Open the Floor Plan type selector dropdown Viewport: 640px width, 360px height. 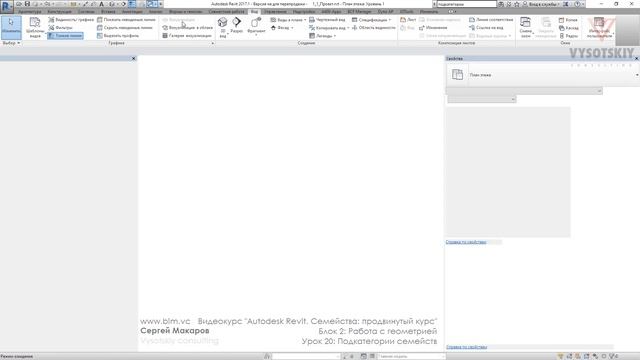tap(637, 75)
